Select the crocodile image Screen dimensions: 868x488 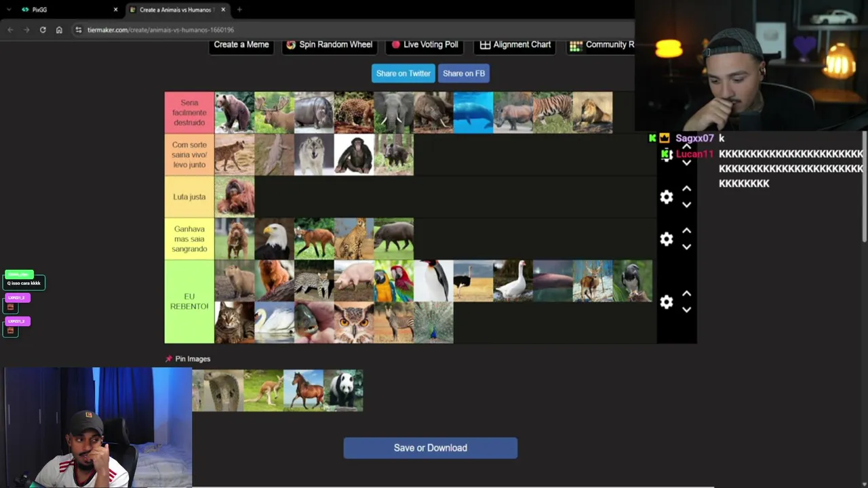[x=274, y=155]
